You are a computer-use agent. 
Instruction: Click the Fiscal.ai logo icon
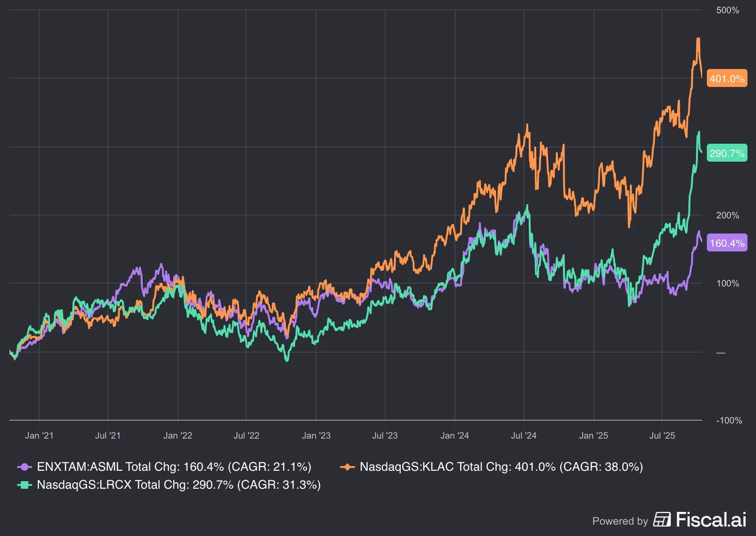[x=662, y=519]
